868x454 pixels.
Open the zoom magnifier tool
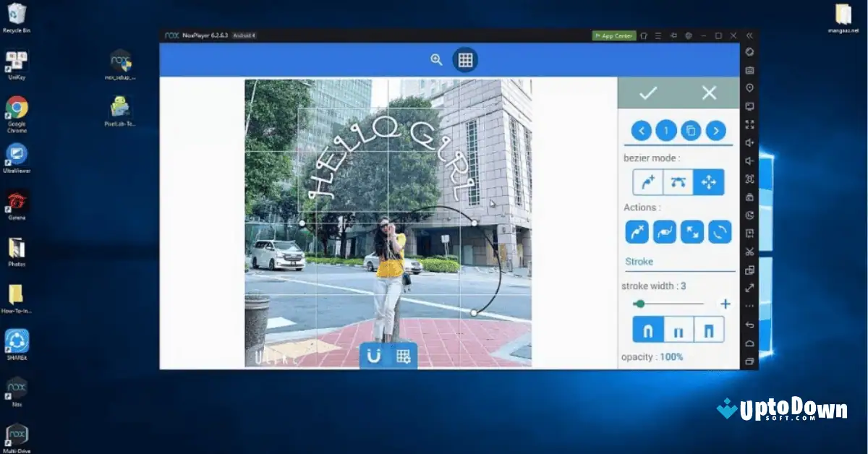click(x=436, y=59)
